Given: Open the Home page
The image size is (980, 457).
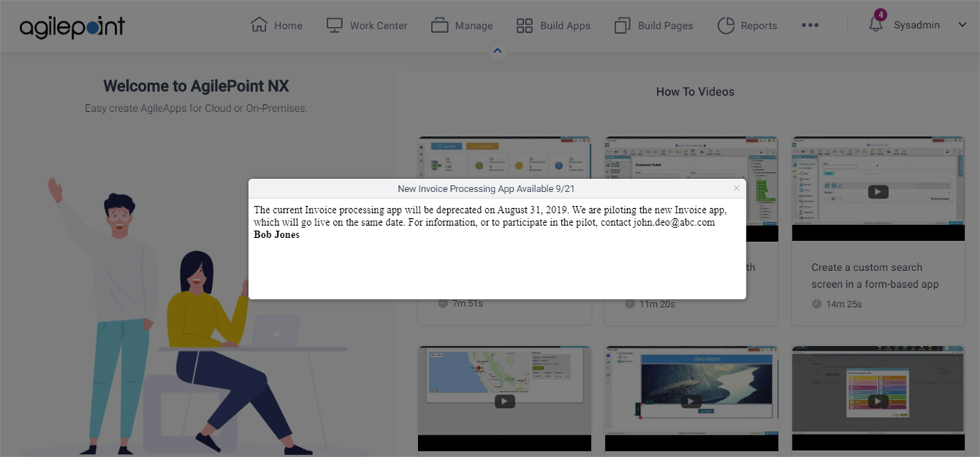Looking at the screenshot, I should 276,25.
